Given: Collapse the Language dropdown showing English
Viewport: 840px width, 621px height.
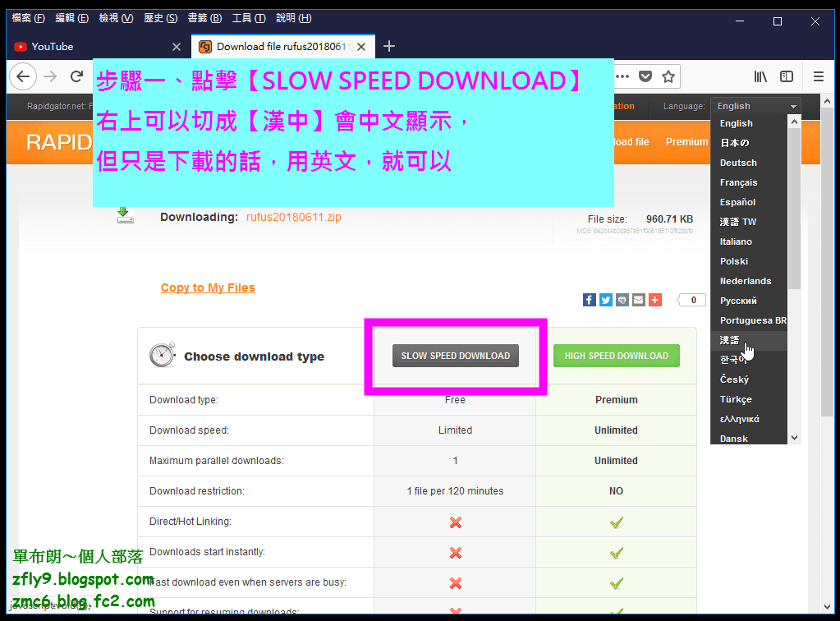Looking at the screenshot, I should coord(756,106).
